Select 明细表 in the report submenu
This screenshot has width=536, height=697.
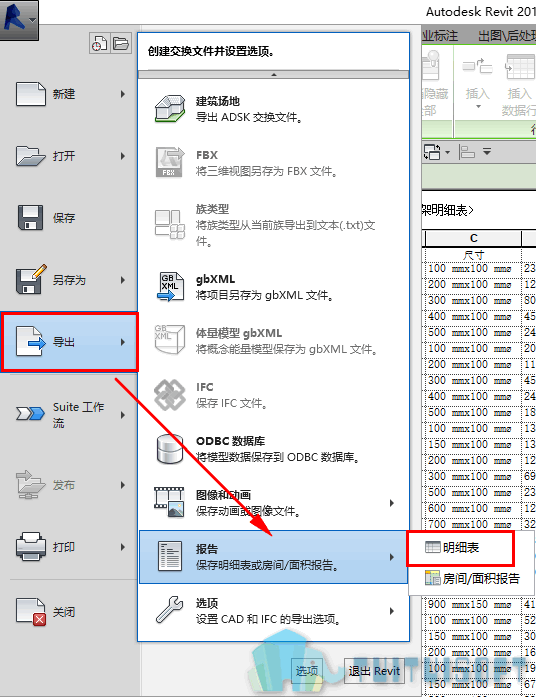point(461,548)
